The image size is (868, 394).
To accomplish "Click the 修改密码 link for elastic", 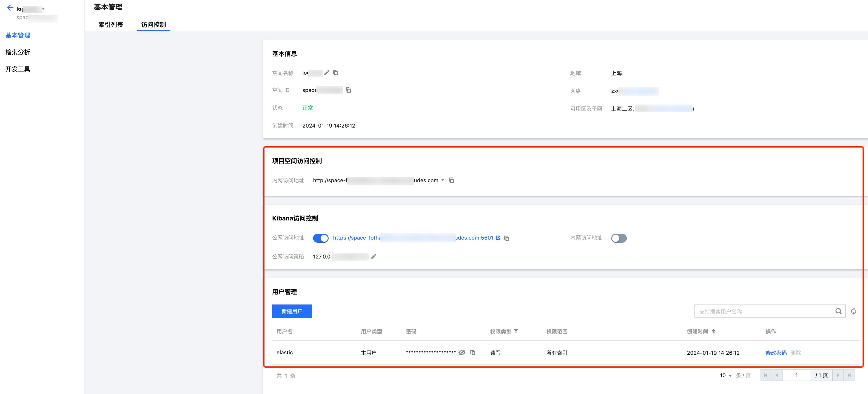I will (776, 352).
